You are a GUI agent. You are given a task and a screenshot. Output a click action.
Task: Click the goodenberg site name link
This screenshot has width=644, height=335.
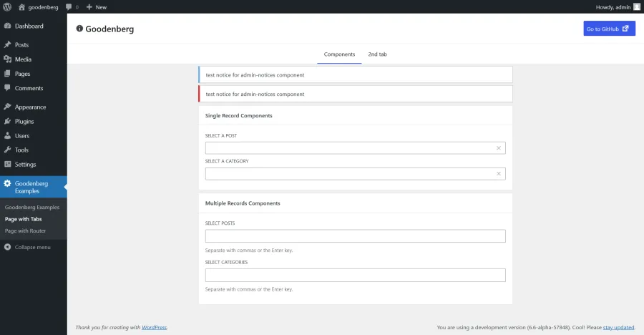[x=43, y=7]
